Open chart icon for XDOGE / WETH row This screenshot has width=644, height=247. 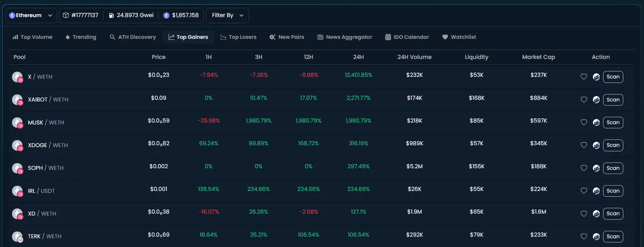coord(596,145)
